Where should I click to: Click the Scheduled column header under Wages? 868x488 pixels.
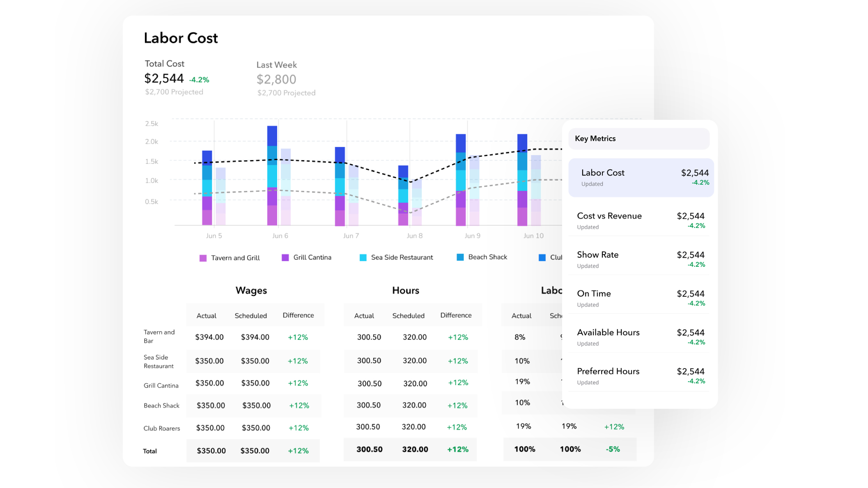click(251, 316)
